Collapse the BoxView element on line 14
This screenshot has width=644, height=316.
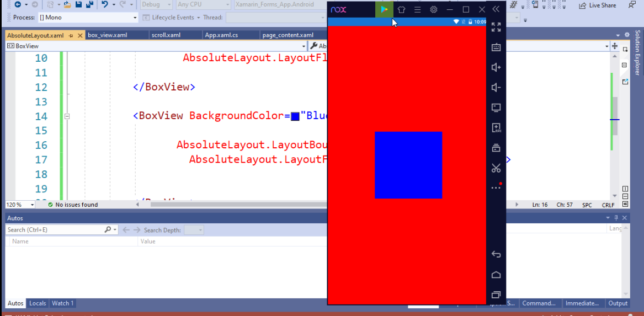pyautogui.click(x=67, y=116)
